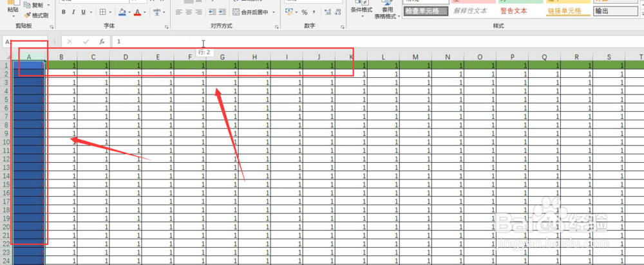The width and height of the screenshot is (644, 265).
Task: Click cell C7
Action: click(x=93, y=116)
